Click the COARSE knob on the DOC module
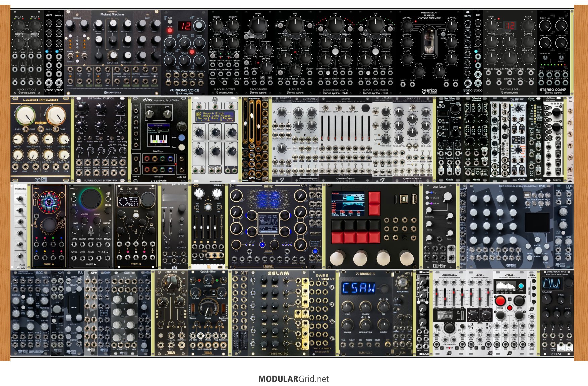The height and width of the screenshot is (386, 588). [563, 213]
